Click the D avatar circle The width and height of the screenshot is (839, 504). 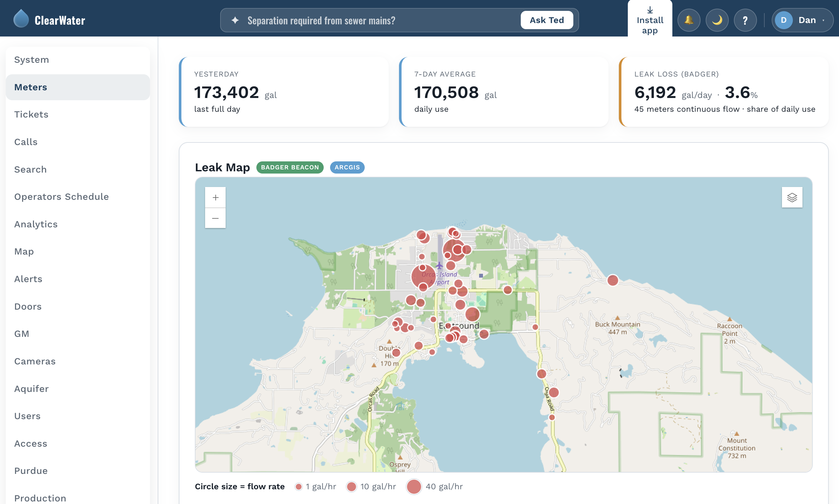click(784, 20)
